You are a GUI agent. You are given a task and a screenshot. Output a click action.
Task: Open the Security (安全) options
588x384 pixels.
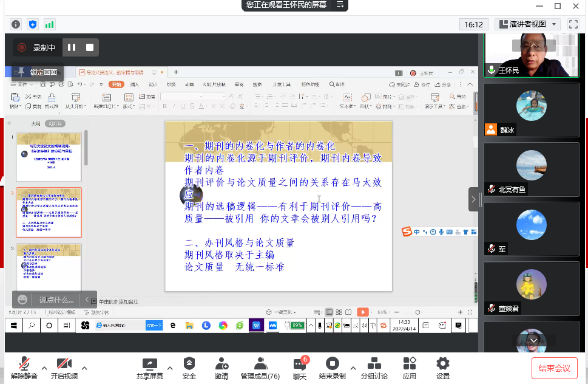(189, 368)
